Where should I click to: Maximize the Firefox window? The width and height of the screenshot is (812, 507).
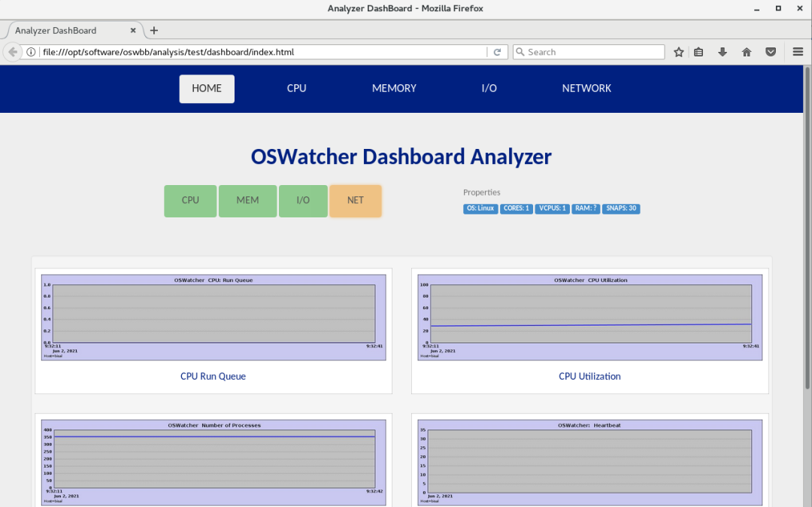point(778,9)
